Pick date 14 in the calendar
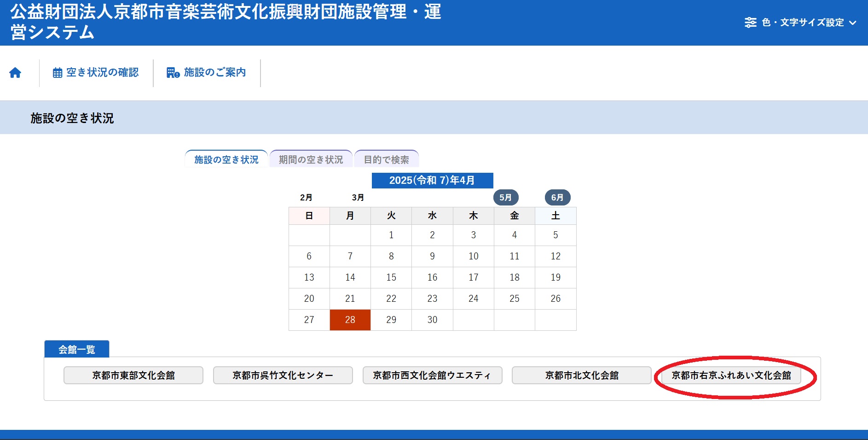This screenshot has height=440, width=868. pos(350,277)
